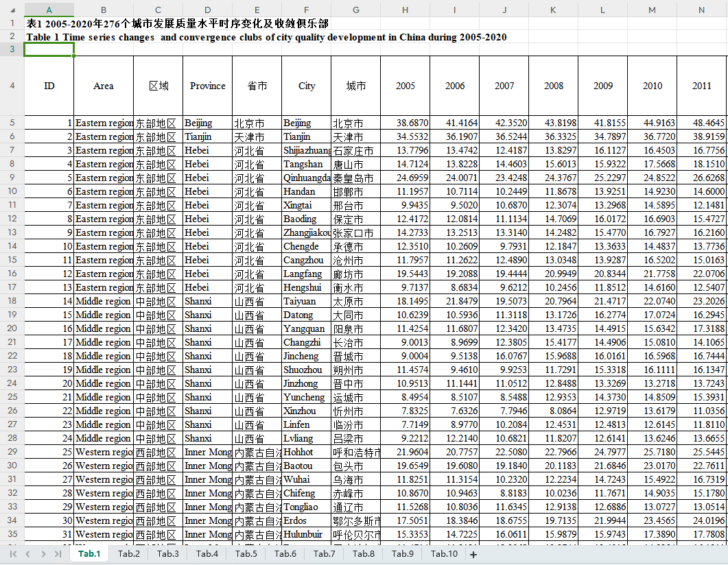Image resolution: width=728 pixels, height=565 pixels.
Task: Go to the Tab.10 sheet
Action: (444, 554)
